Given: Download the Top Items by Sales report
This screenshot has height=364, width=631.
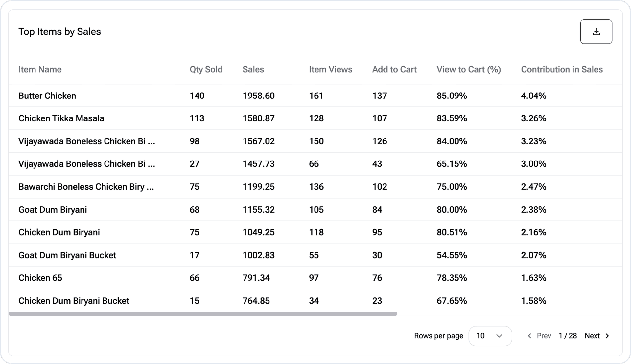Looking at the screenshot, I should tap(596, 32).
